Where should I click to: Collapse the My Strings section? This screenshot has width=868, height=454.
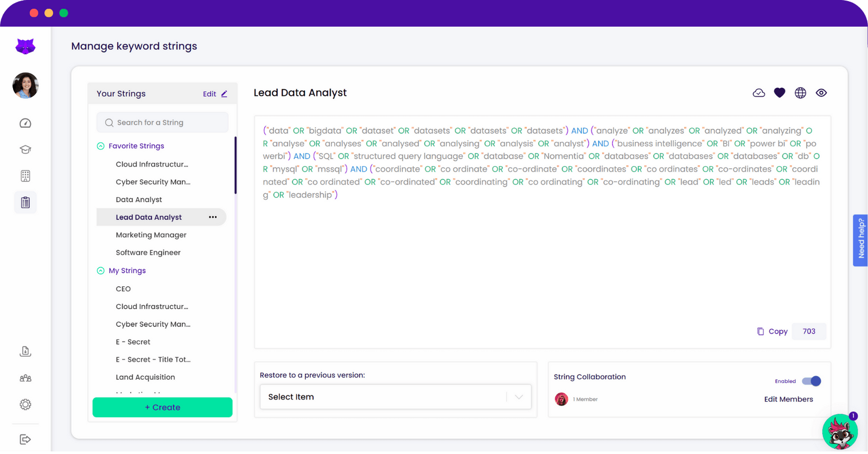tap(100, 270)
